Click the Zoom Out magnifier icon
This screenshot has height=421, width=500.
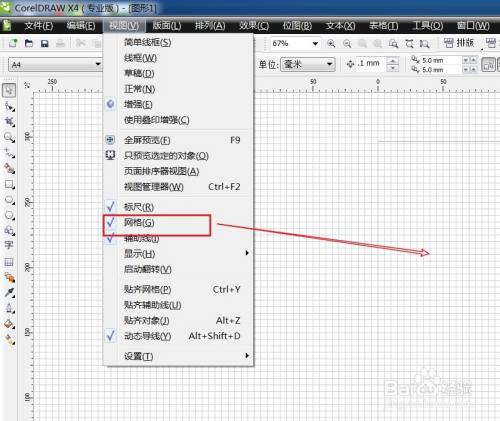point(347,44)
